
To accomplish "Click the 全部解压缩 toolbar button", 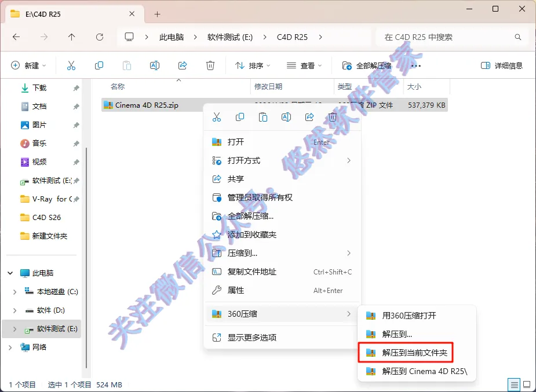I will tap(367, 65).
